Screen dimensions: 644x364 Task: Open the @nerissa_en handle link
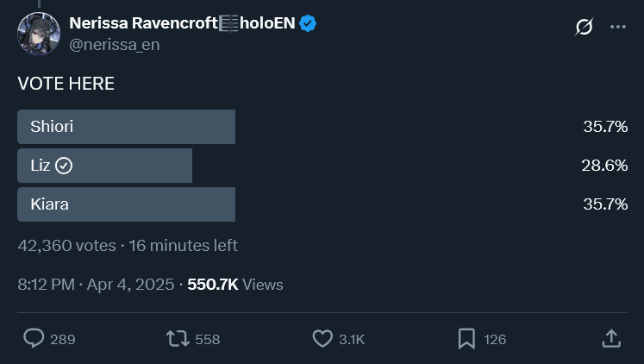(114, 44)
